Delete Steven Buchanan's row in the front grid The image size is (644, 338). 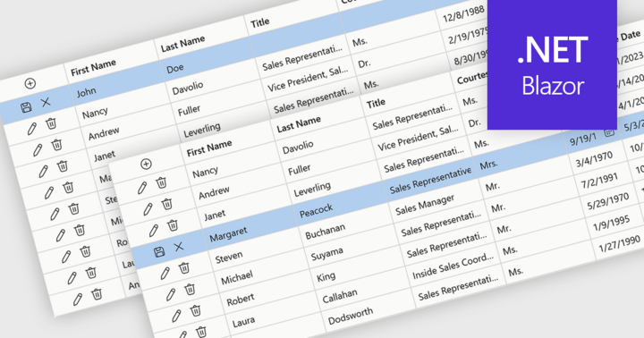[184, 267]
